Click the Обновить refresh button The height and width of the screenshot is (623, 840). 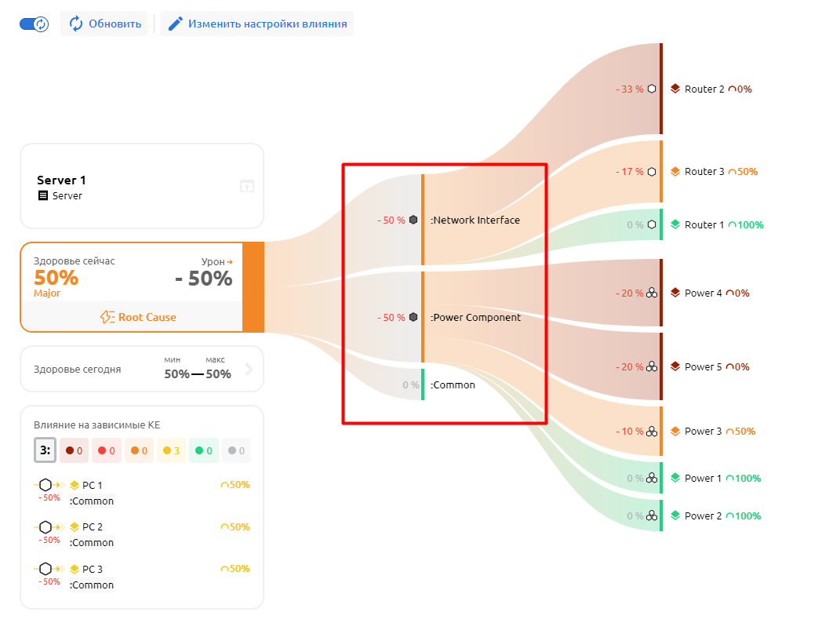pyautogui.click(x=104, y=24)
